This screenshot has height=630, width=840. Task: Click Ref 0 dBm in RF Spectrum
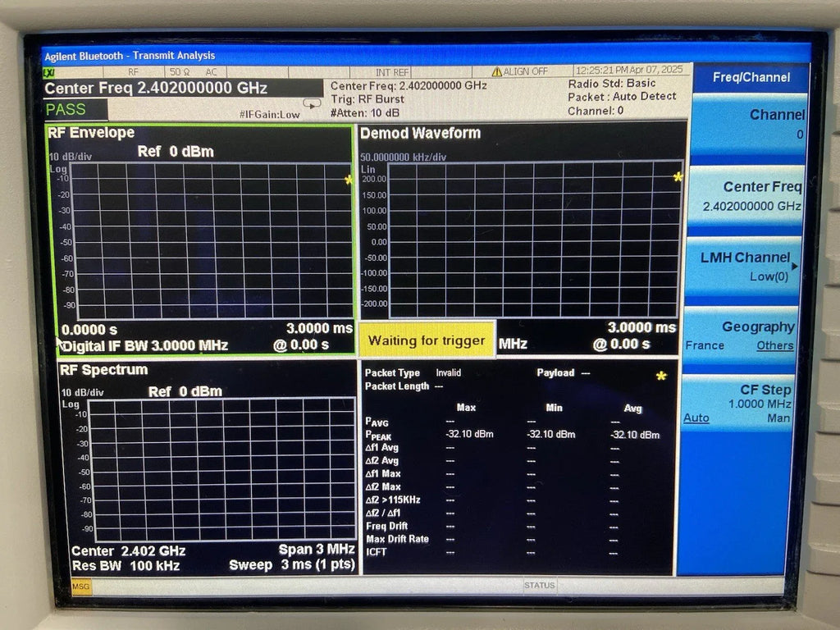(185, 391)
